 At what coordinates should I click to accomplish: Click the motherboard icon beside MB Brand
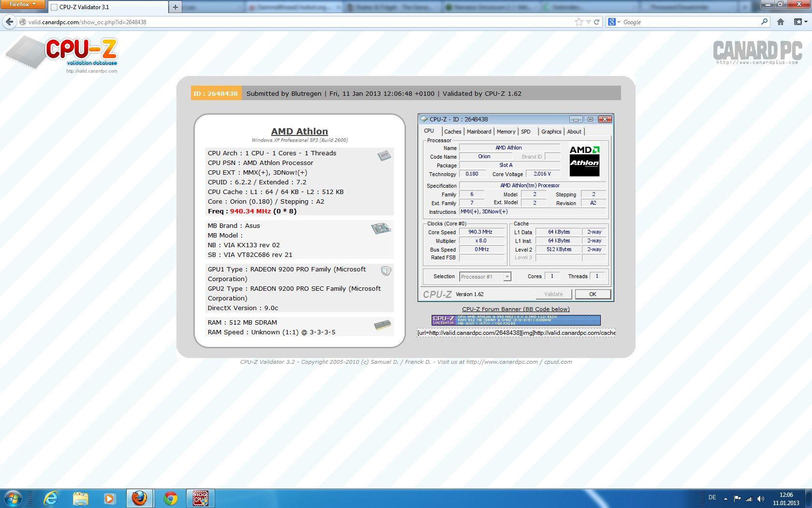(x=381, y=228)
